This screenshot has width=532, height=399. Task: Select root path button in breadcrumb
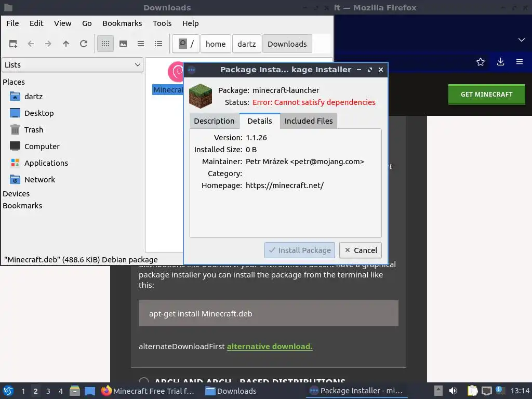[x=185, y=44]
